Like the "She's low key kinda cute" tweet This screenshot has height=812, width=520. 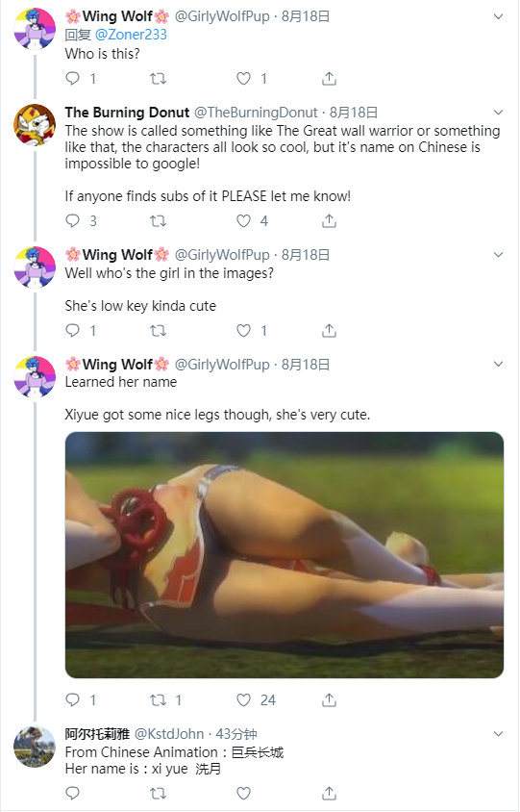coord(244,330)
